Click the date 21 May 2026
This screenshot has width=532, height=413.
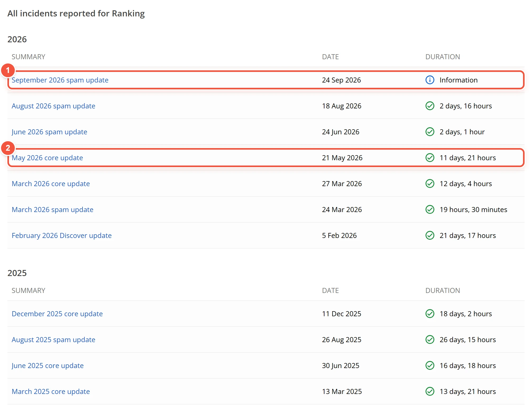(x=342, y=158)
